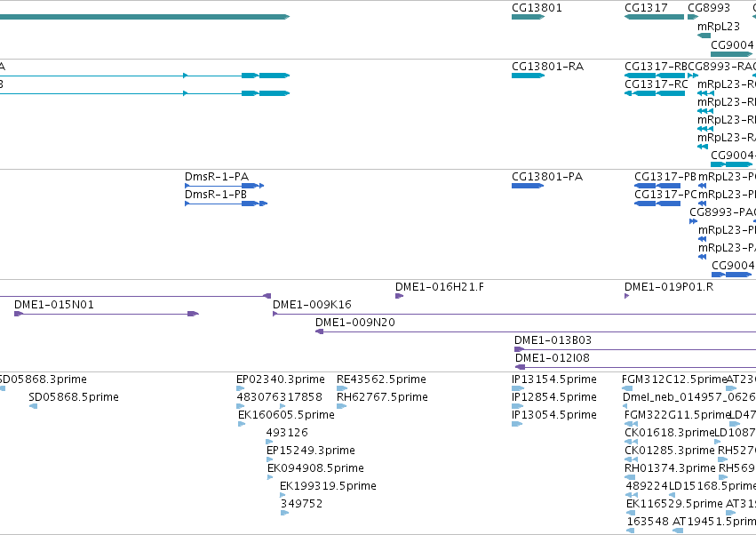The height and width of the screenshot is (535, 756).
Task: Select the IP12854.5prime EST label
Action: (x=554, y=397)
